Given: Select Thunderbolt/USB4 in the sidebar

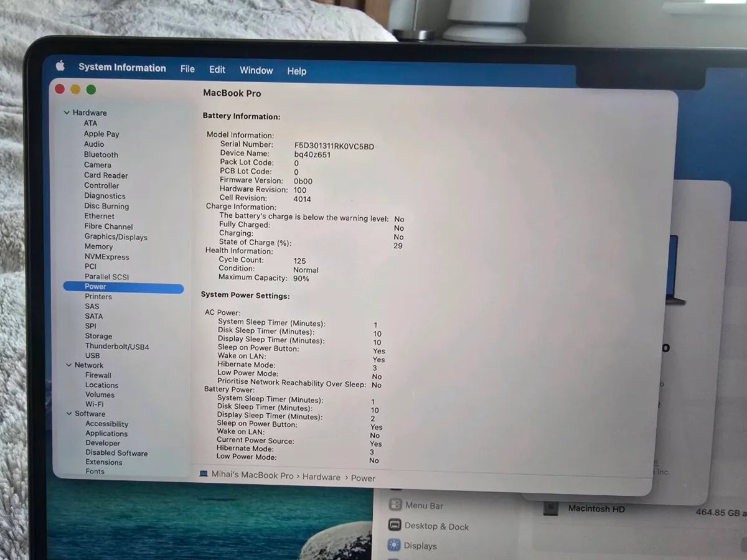Looking at the screenshot, I should (117, 347).
